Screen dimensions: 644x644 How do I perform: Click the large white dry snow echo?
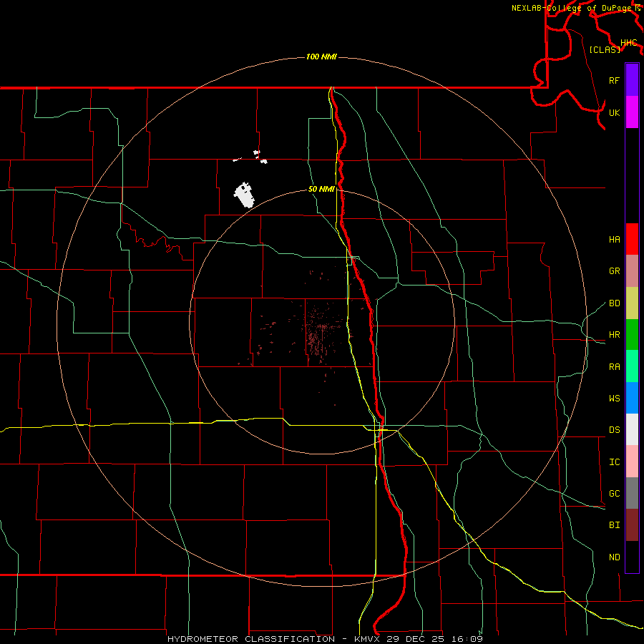point(245,195)
